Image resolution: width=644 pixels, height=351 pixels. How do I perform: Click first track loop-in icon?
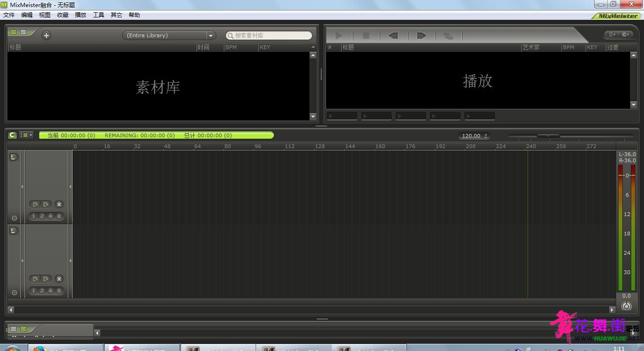(35, 204)
